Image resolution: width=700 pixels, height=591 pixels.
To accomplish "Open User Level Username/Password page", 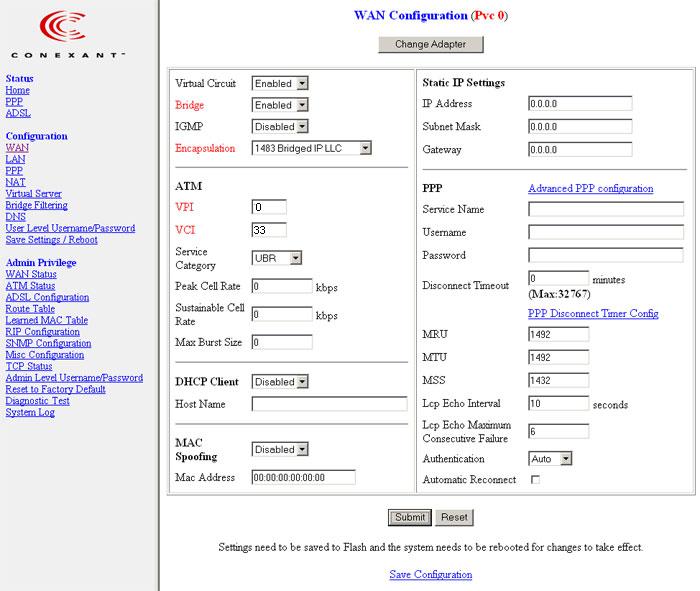I will click(70, 228).
